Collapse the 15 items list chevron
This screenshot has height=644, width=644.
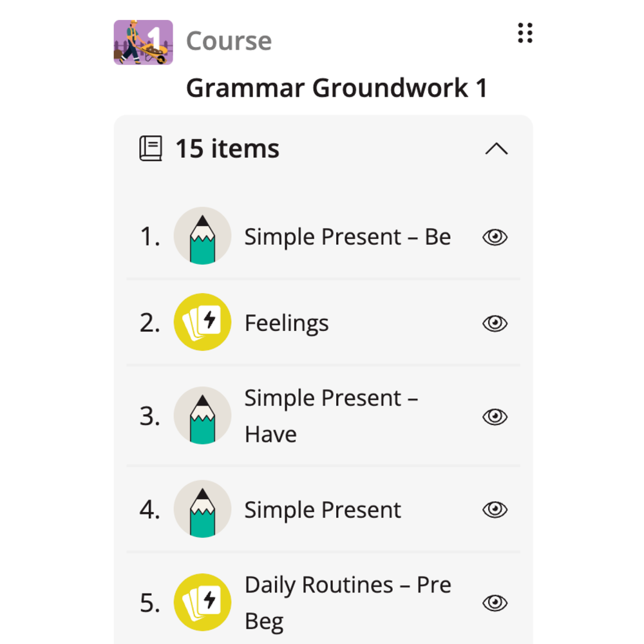point(497,149)
